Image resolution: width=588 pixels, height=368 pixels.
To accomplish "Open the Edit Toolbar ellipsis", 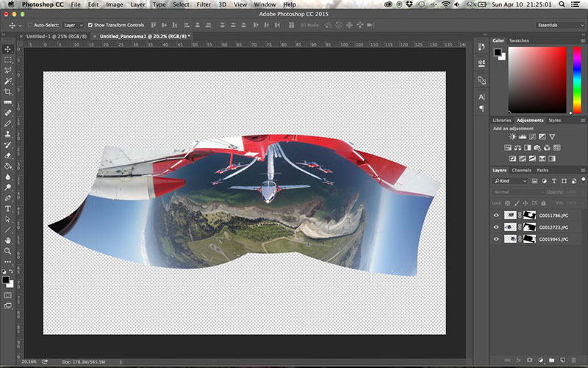I will tap(7, 262).
